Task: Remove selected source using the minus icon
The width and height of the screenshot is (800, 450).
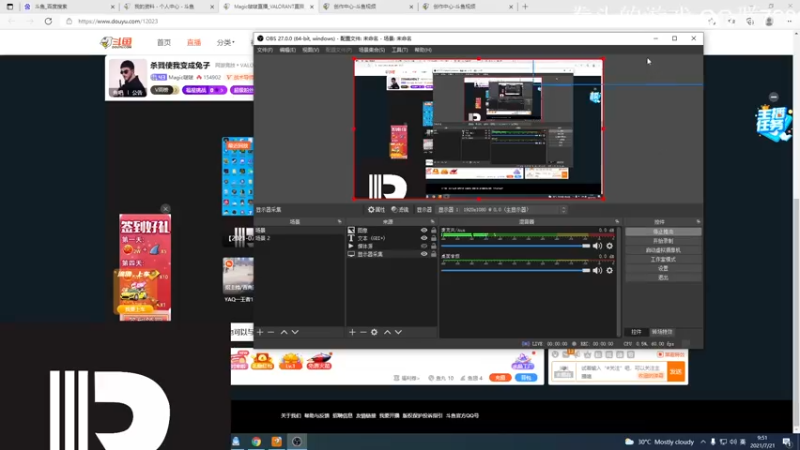Action: click(363, 332)
